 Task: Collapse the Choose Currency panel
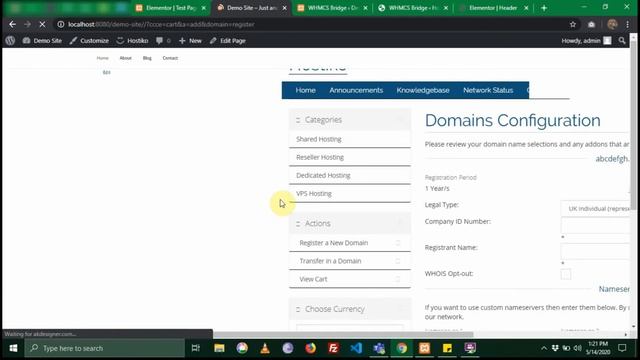tap(400, 309)
